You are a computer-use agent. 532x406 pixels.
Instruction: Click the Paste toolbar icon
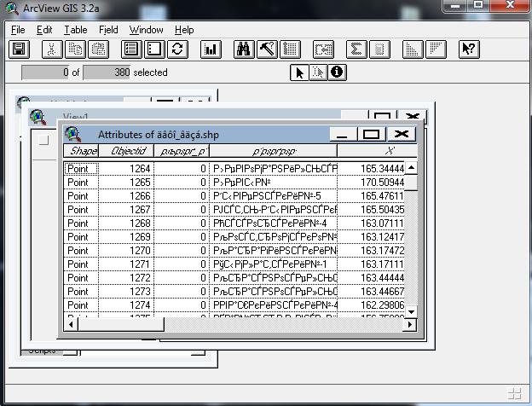coord(98,49)
